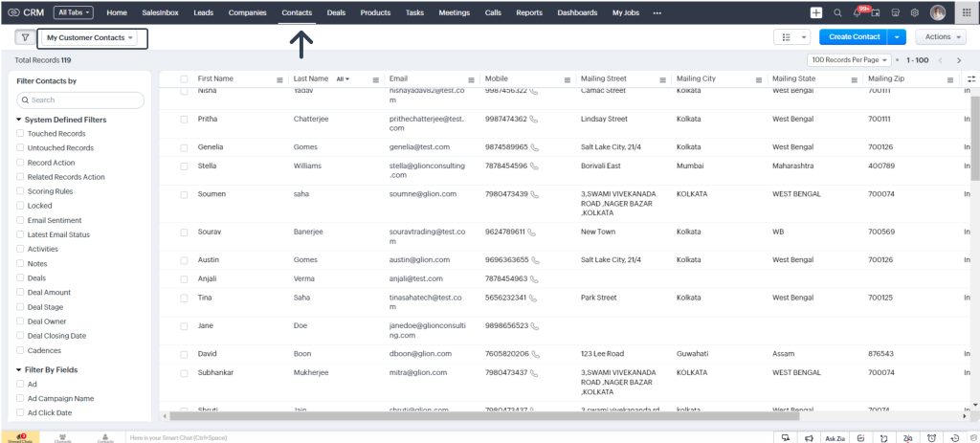Click phone icon beside 7980473439
This screenshot has width=980, height=443.
click(x=535, y=194)
